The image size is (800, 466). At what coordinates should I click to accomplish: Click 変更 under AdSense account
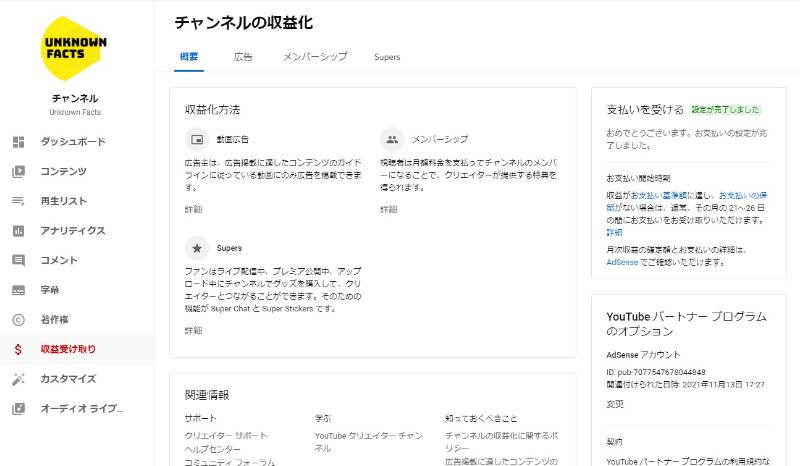click(615, 404)
